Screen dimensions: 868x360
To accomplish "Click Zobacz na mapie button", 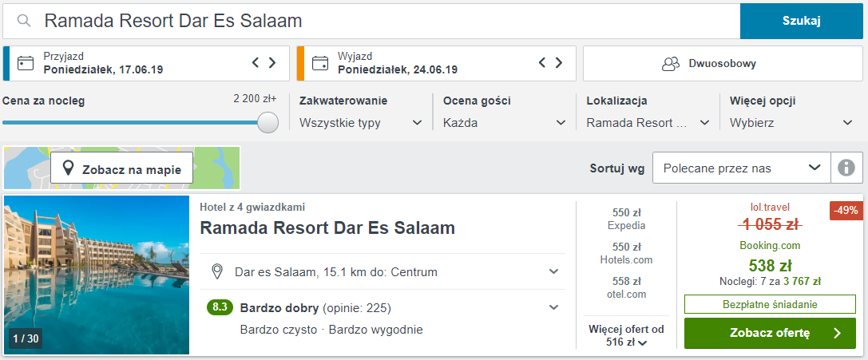I will [122, 168].
